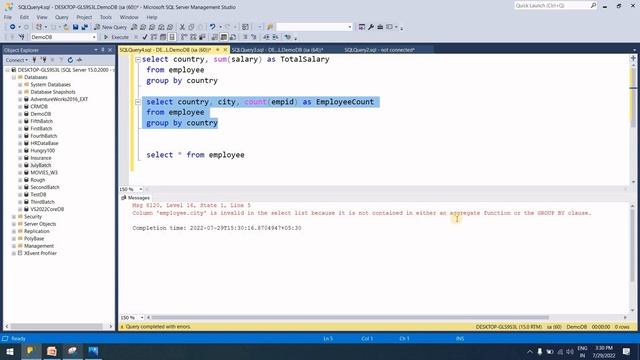The height and width of the screenshot is (360, 640).
Task: Open the File menu
Action: pyautogui.click(x=8, y=17)
